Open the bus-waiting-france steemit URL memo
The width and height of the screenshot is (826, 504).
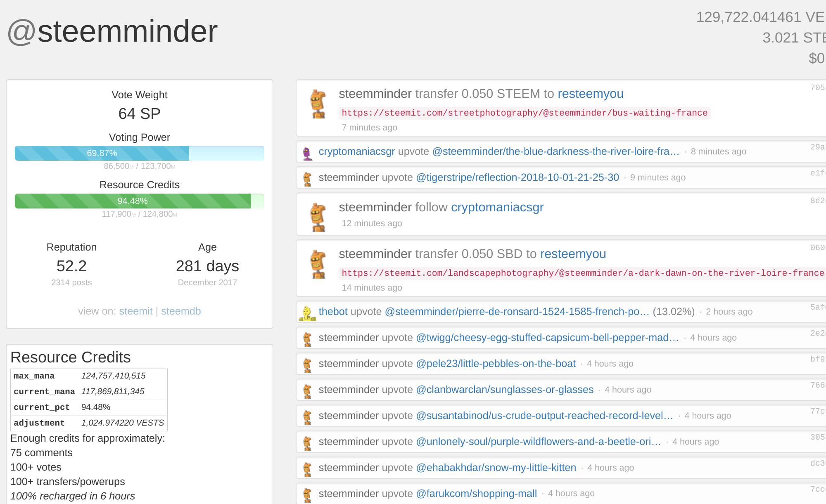(x=525, y=113)
